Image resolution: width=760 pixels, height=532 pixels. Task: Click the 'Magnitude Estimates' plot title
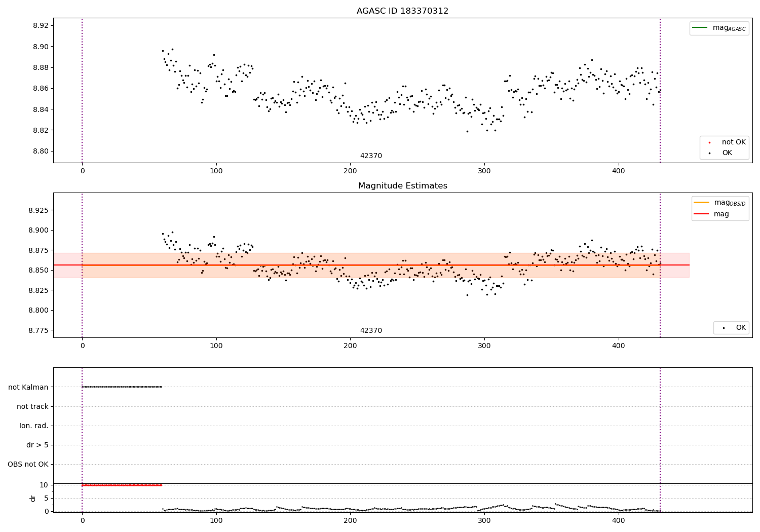point(402,186)
